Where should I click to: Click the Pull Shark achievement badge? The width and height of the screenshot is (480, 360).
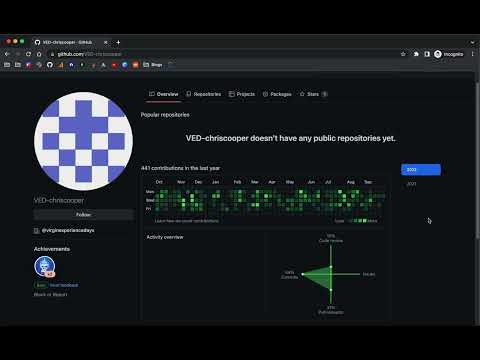tap(45, 266)
